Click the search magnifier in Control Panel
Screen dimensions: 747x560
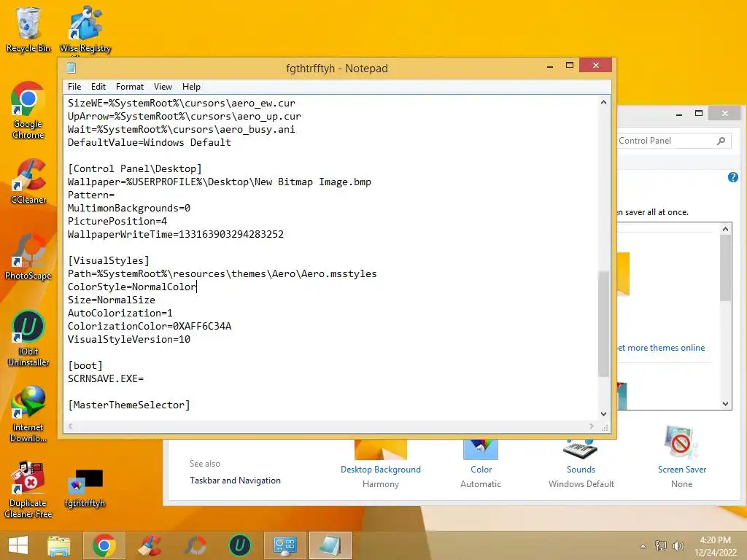[721, 141]
